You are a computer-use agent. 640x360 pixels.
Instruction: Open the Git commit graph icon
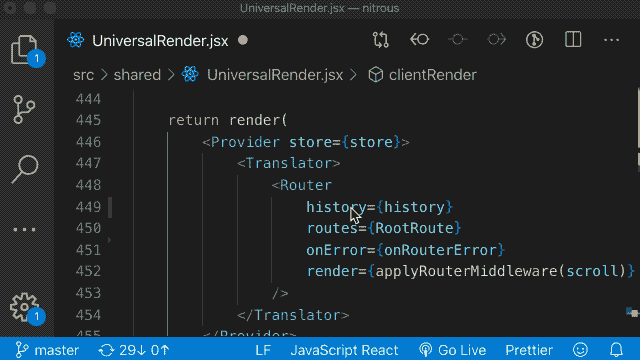[x=534, y=40]
